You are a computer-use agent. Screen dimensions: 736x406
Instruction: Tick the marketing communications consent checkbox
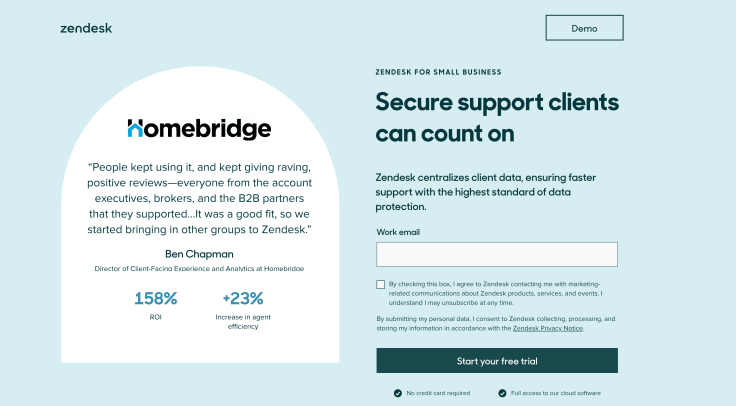[381, 284]
